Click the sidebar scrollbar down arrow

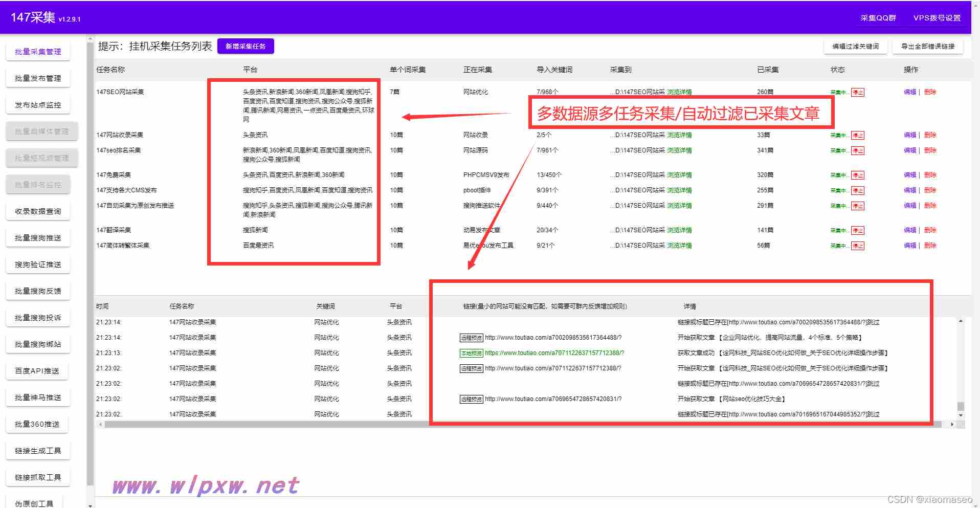coord(91,505)
